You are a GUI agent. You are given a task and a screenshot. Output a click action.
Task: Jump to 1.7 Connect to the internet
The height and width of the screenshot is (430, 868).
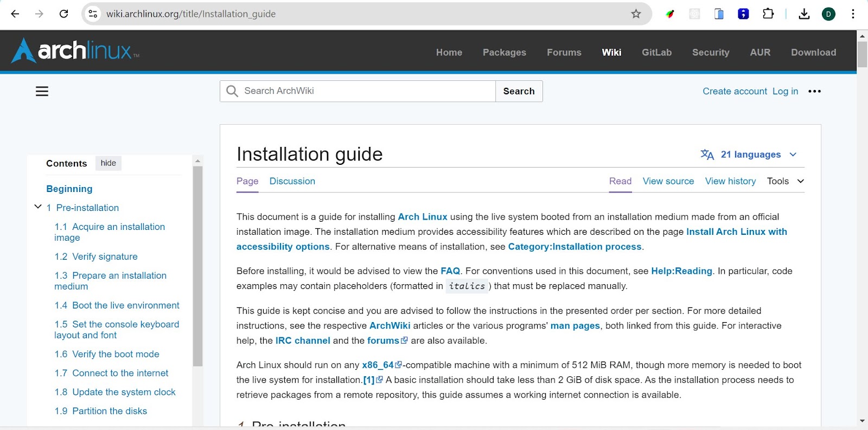(x=111, y=373)
